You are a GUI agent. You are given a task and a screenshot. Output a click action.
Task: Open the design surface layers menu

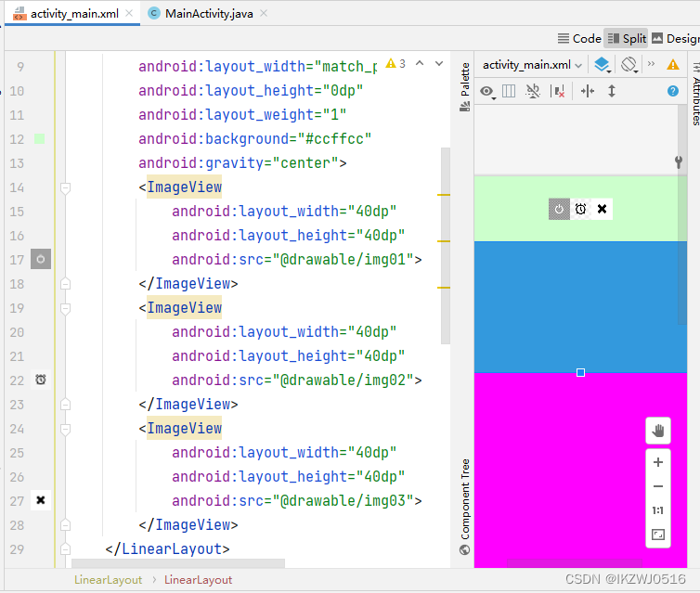(603, 65)
